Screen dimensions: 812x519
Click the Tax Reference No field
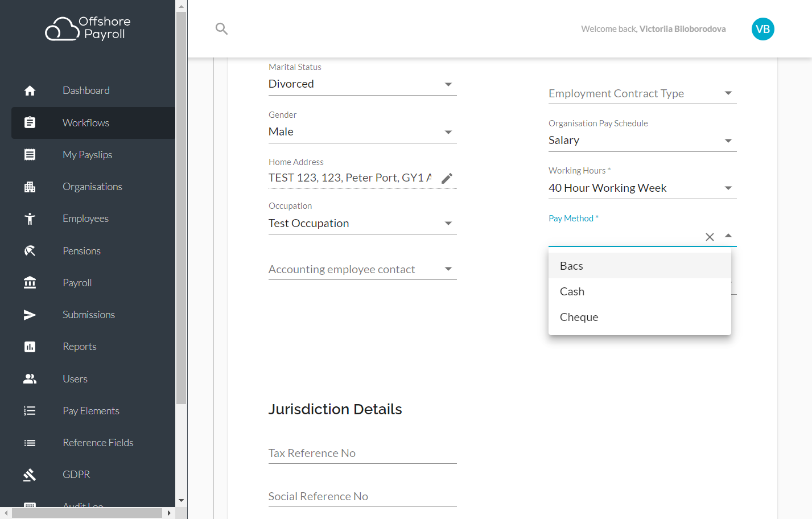tap(362, 454)
